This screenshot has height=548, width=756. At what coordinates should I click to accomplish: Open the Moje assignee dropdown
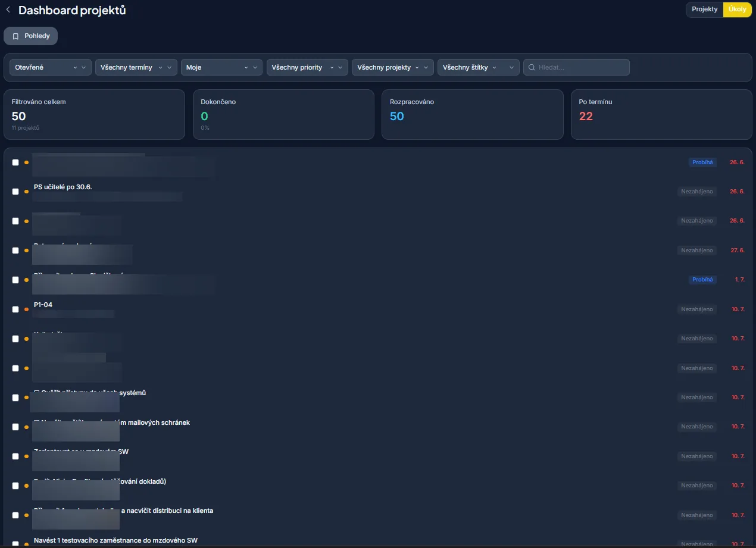[x=221, y=67]
